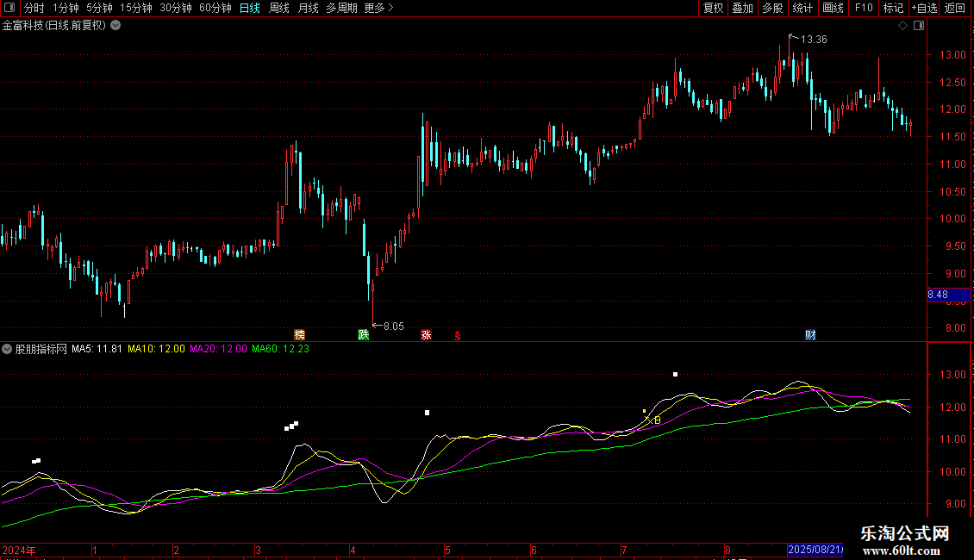Select the 60分钟 period tab
This screenshot has height=560, width=974.
point(215,8)
